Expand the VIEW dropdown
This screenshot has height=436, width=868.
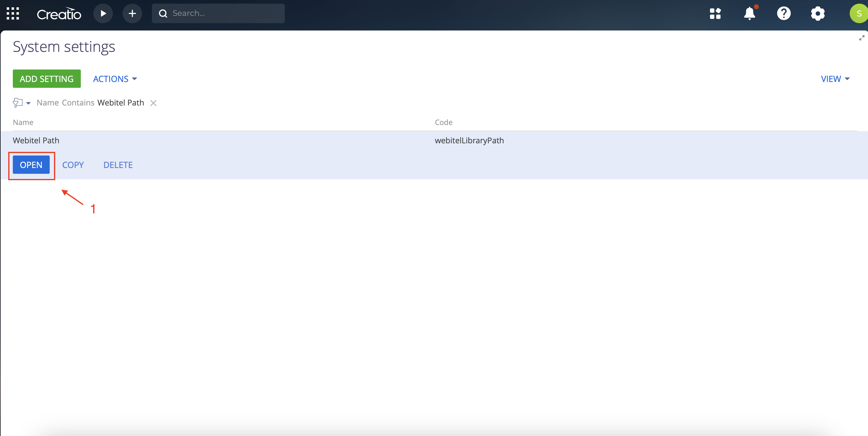pyautogui.click(x=835, y=79)
